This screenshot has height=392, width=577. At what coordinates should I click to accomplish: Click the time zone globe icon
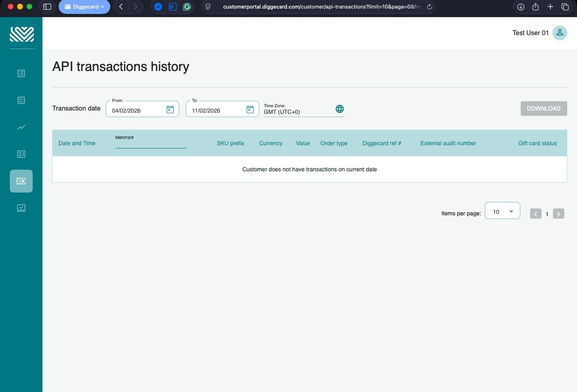[340, 109]
